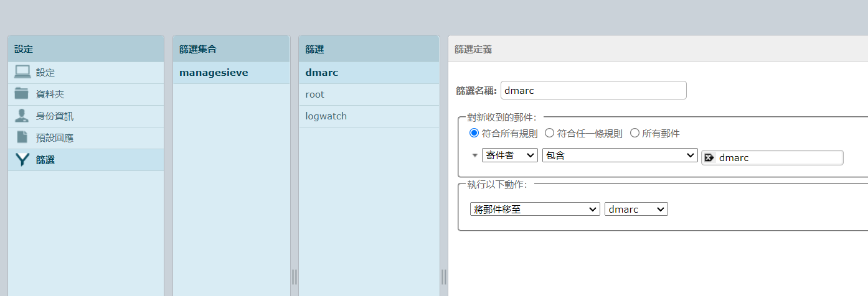The height and width of the screenshot is (296, 868).
Task: Click the person icon for 身份資訊
Action: tap(22, 116)
